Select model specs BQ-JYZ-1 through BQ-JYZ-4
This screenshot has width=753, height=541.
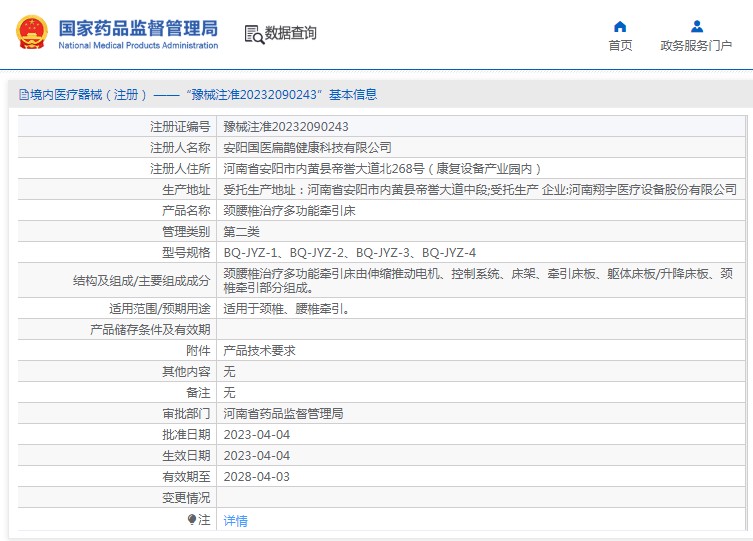pyautogui.click(x=350, y=253)
